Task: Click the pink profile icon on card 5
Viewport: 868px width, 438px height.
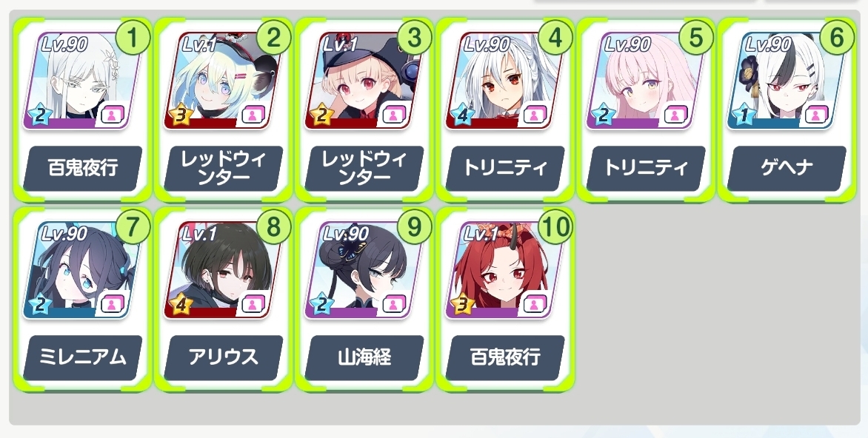Action: tap(675, 115)
